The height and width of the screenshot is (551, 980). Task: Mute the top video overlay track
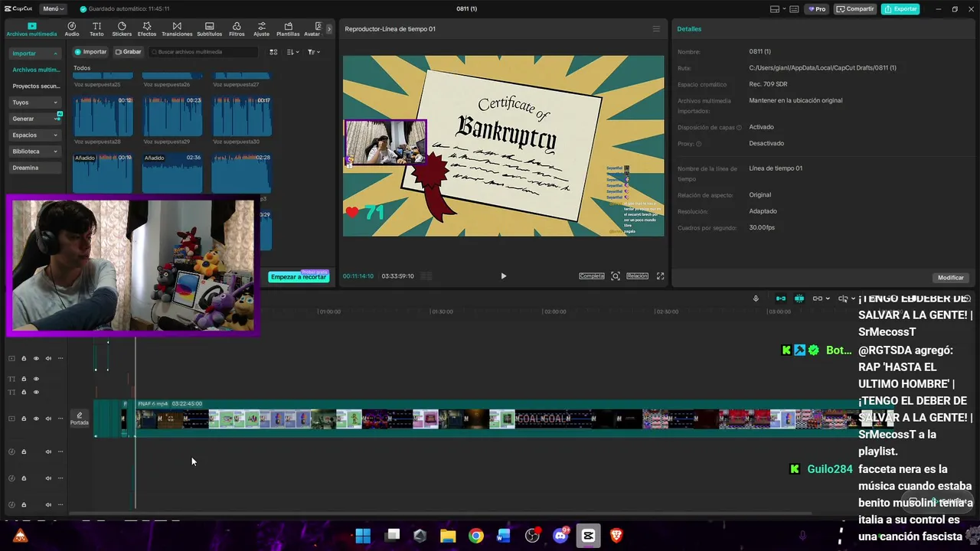pos(48,358)
